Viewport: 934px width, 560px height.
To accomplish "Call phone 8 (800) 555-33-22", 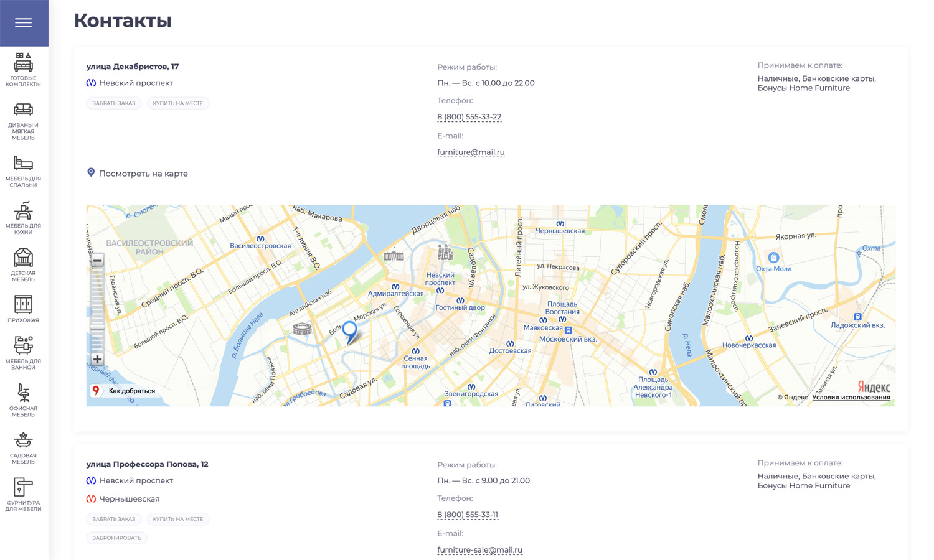I will (x=469, y=117).
